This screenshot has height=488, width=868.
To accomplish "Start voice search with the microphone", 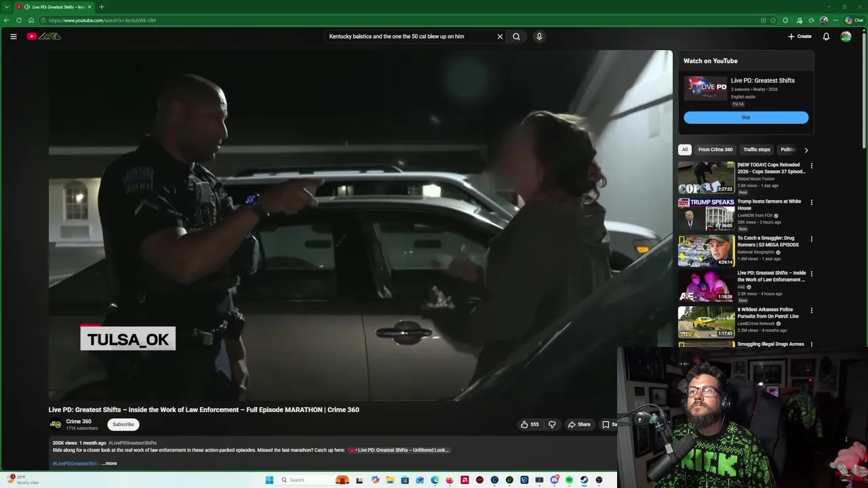I will pos(539,37).
